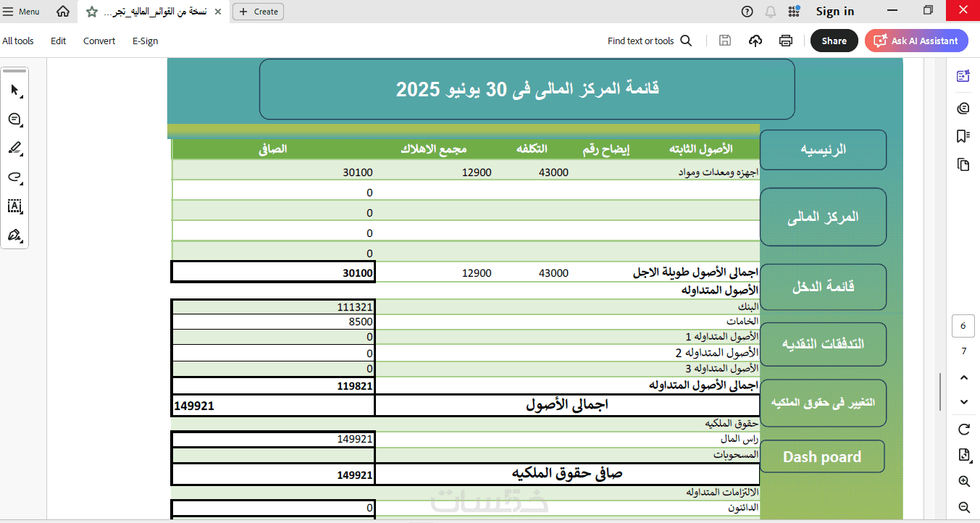Click the Share button
Viewport: 980px width, 523px height.
(834, 41)
